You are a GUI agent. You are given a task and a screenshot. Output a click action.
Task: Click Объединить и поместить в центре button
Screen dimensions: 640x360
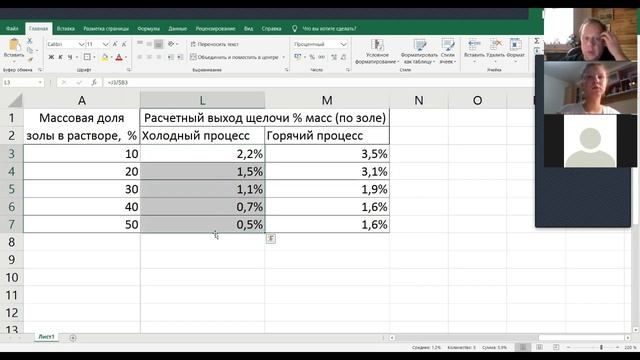[x=234, y=58]
